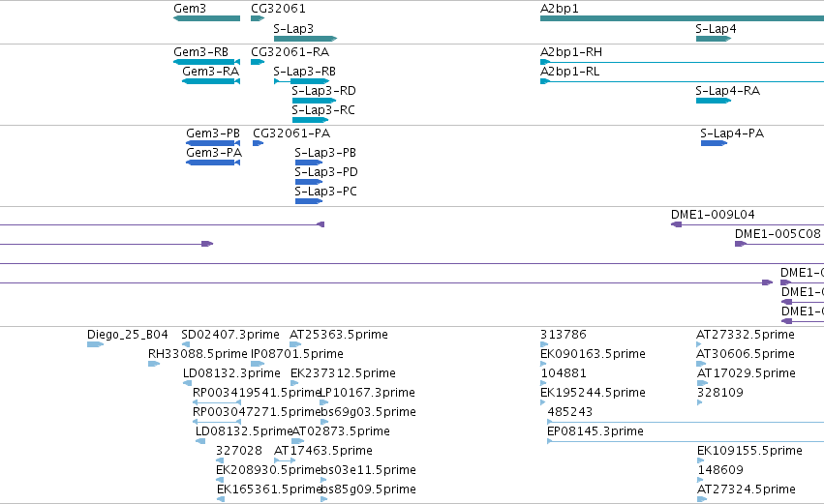Select the AT27324.5prime label
The height and width of the screenshot is (504, 824).
747,489
